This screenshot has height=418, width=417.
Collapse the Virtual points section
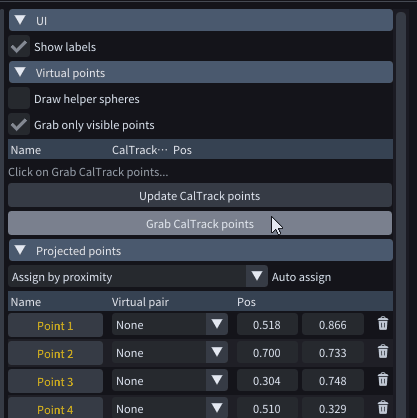coord(201,72)
